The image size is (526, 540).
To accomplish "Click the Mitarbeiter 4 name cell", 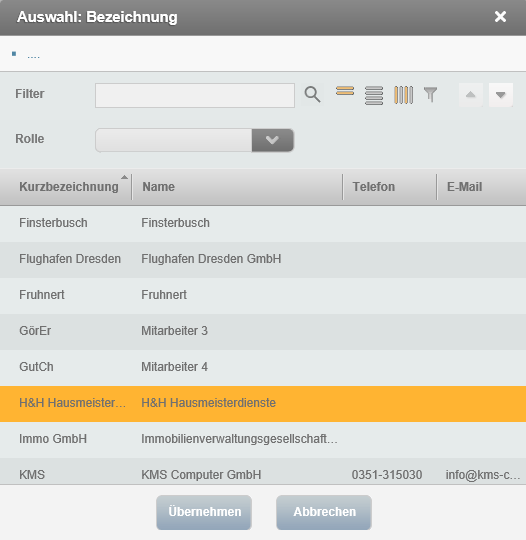I will pos(174,367).
